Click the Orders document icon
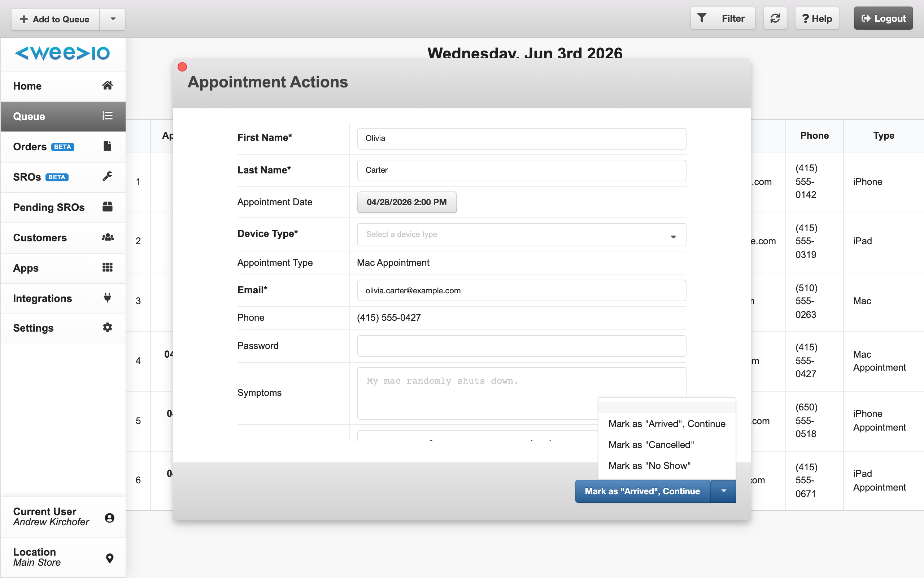Image resolution: width=924 pixels, height=578 pixels. [107, 146]
